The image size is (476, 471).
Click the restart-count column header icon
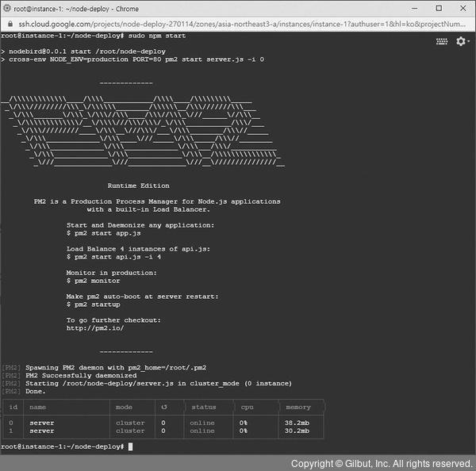click(164, 407)
